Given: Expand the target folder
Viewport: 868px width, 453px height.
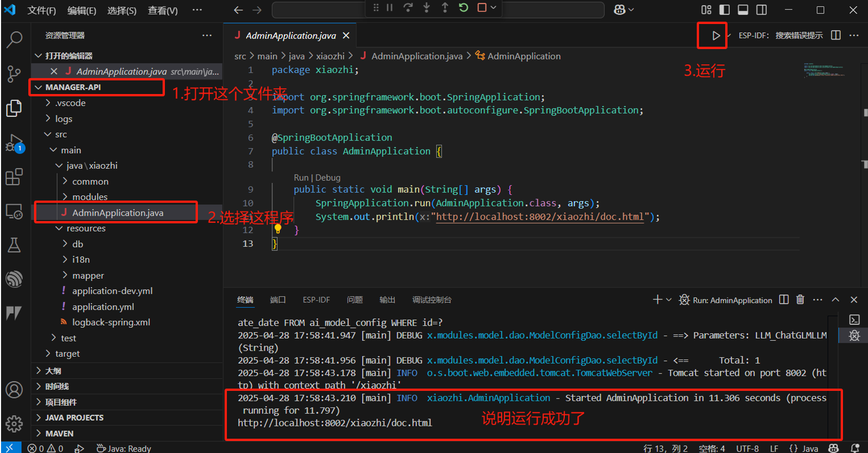Looking at the screenshot, I should pyautogui.click(x=67, y=354).
